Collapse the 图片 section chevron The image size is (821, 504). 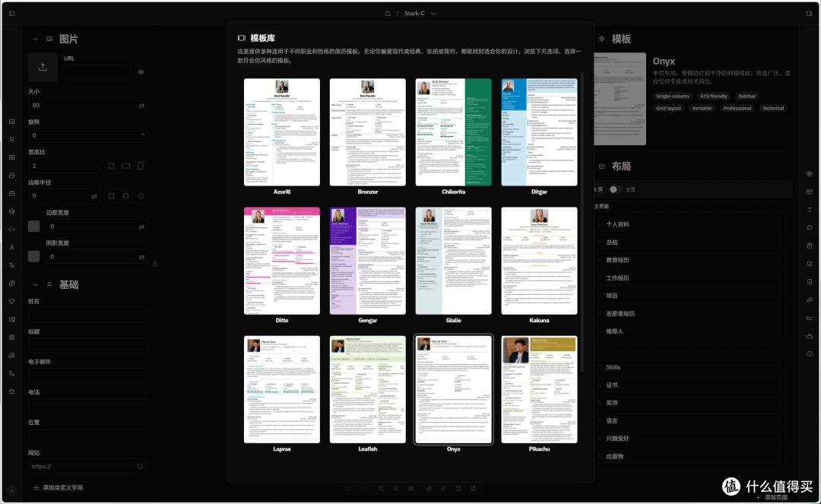[35, 40]
